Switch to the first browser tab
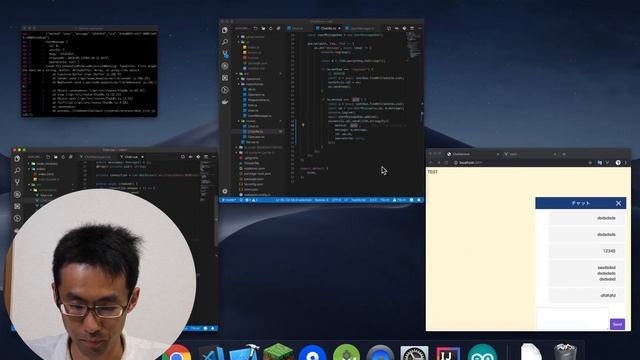 tap(473, 154)
